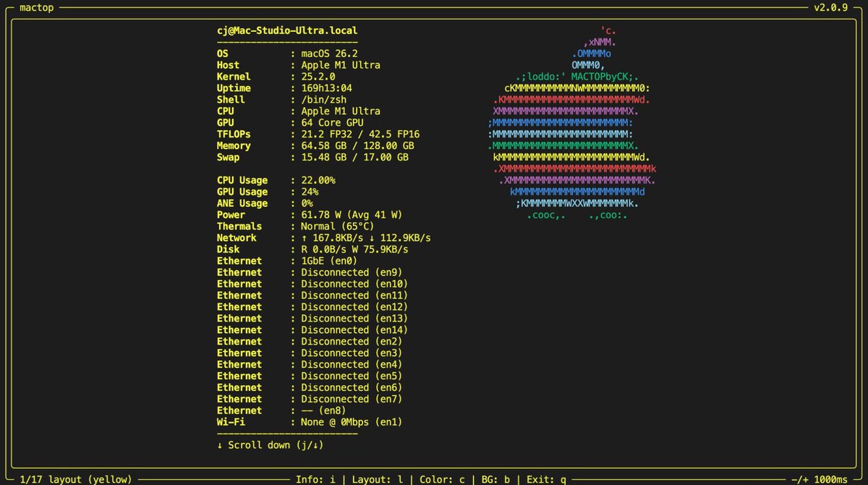Screen dimensions: 868x485
Task: Click the Host row 'Apple M1 Ultra' value
Action: pyautogui.click(x=341, y=65)
